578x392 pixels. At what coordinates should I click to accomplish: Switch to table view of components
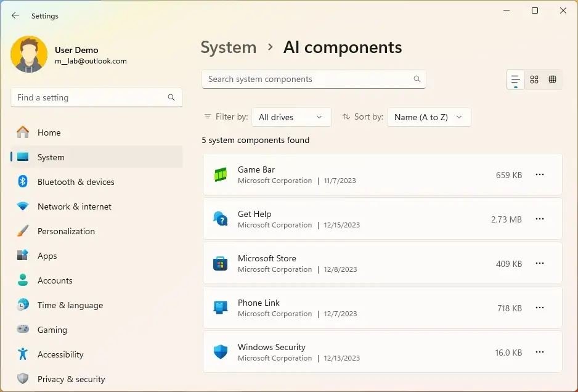[x=552, y=79]
